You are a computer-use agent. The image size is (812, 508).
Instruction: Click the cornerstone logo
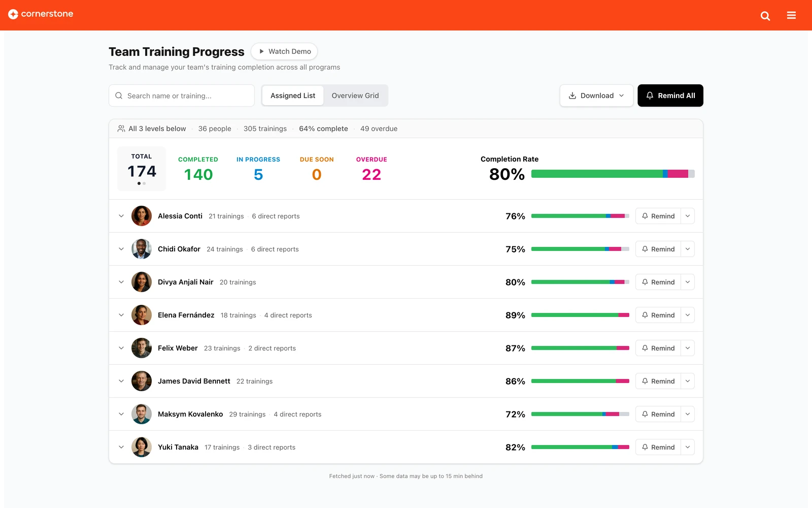click(x=41, y=14)
